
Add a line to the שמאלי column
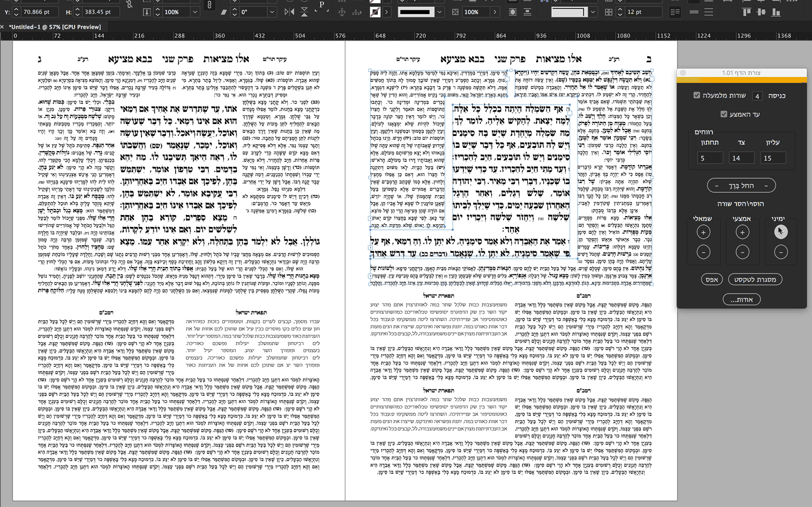click(x=703, y=232)
